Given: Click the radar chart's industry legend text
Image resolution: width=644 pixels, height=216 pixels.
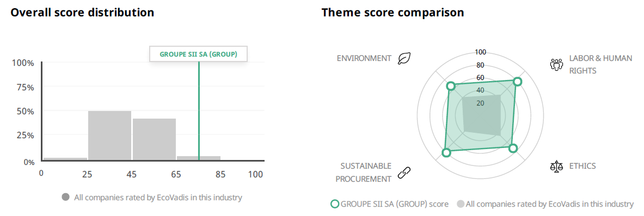Looking at the screenshot, I should (550, 204).
